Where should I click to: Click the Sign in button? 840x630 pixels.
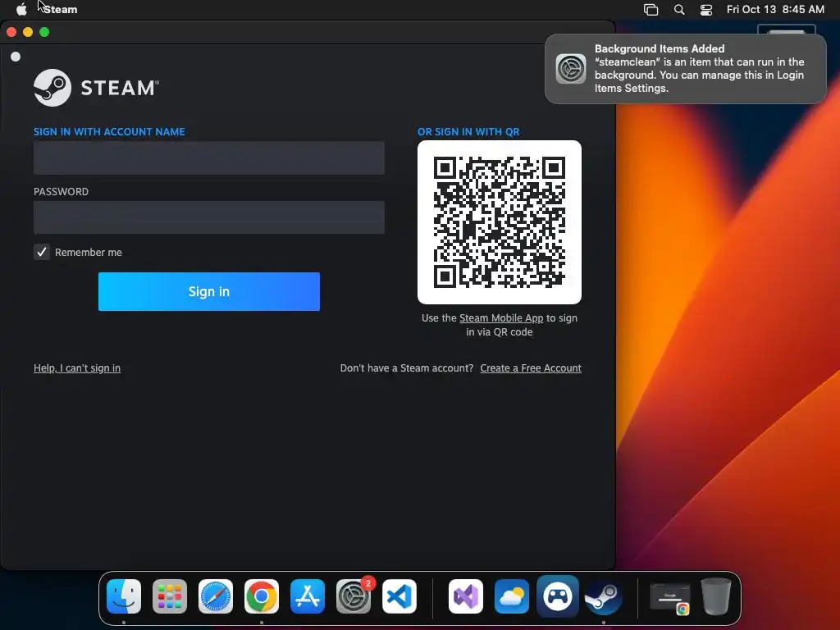point(209,291)
